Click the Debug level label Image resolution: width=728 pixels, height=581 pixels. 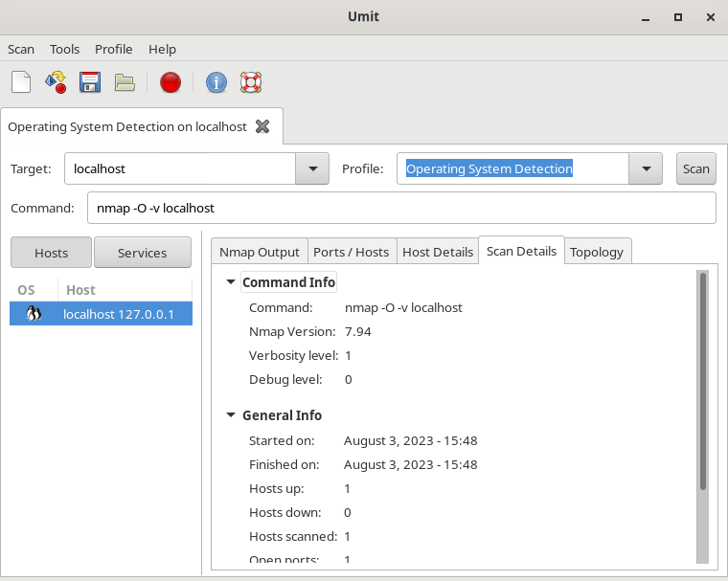pyautogui.click(x=285, y=380)
